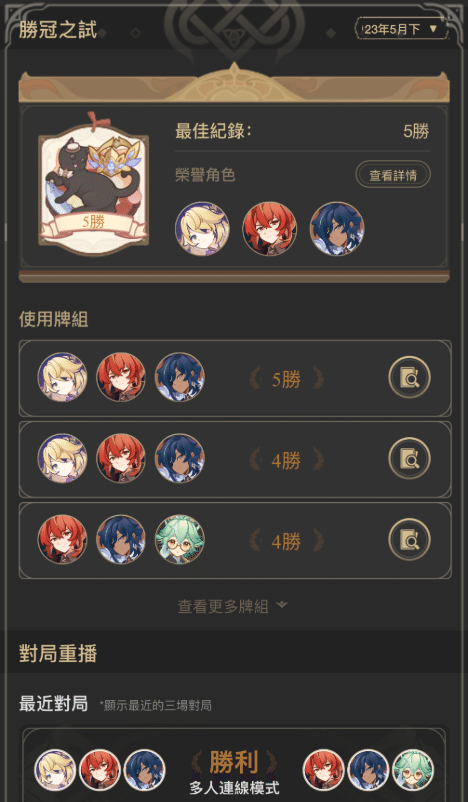Click opponent's green-haired character in match replay

coord(413,770)
